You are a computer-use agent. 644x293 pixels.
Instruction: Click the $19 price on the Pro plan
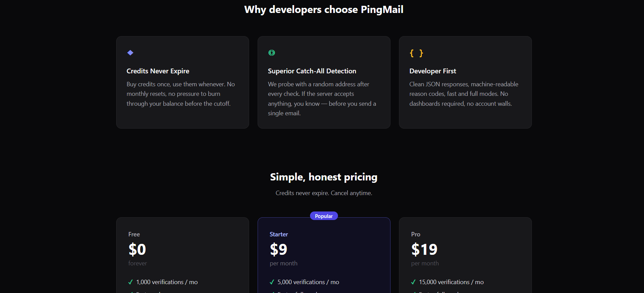click(424, 249)
